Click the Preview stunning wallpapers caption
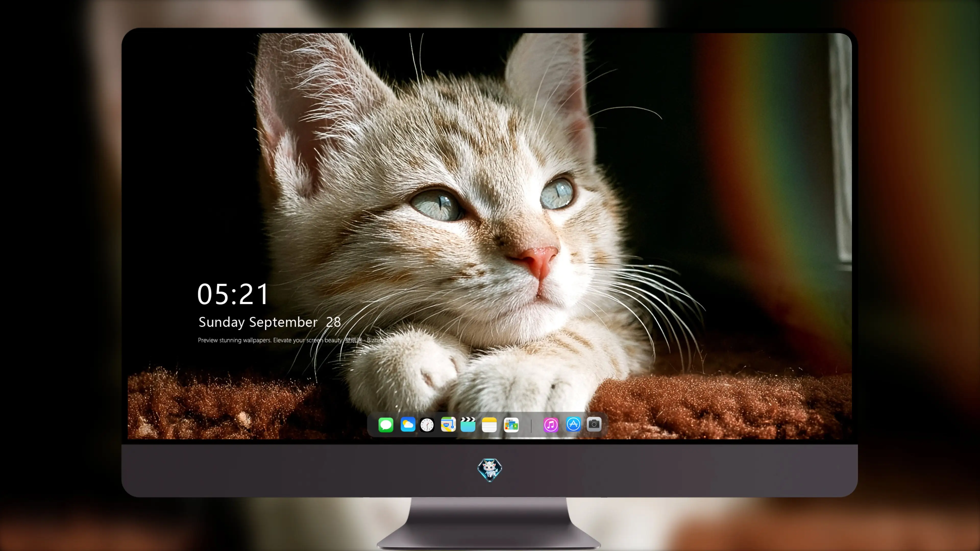The height and width of the screenshot is (551, 980). pyautogui.click(x=296, y=340)
